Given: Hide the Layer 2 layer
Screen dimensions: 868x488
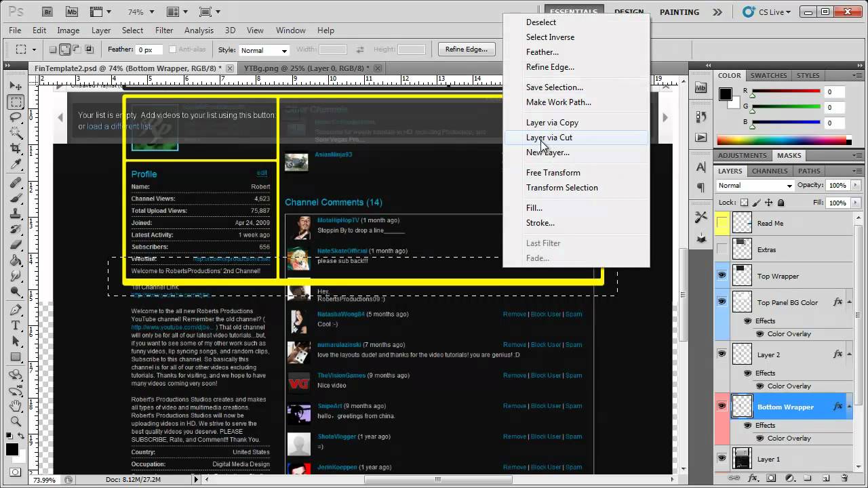Looking at the screenshot, I should click(722, 354).
